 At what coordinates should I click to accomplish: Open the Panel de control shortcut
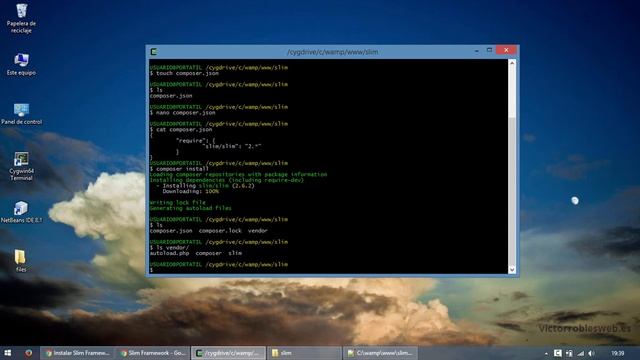(21, 114)
